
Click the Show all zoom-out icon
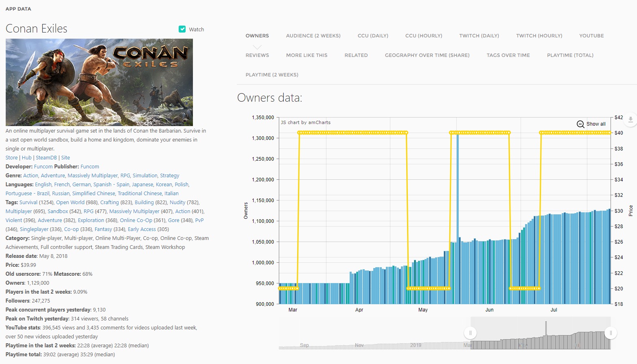coord(580,124)
